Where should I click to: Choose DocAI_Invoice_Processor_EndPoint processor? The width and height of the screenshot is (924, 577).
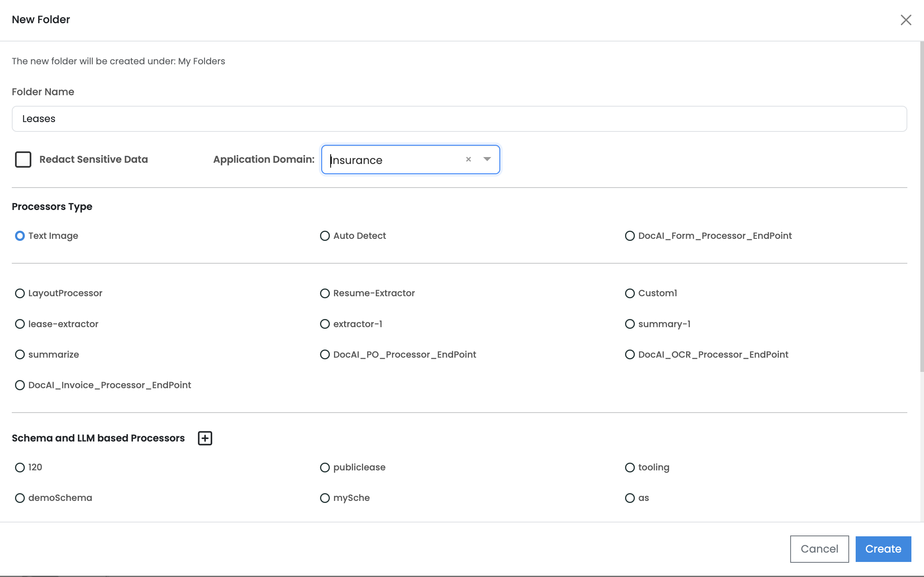20,385
